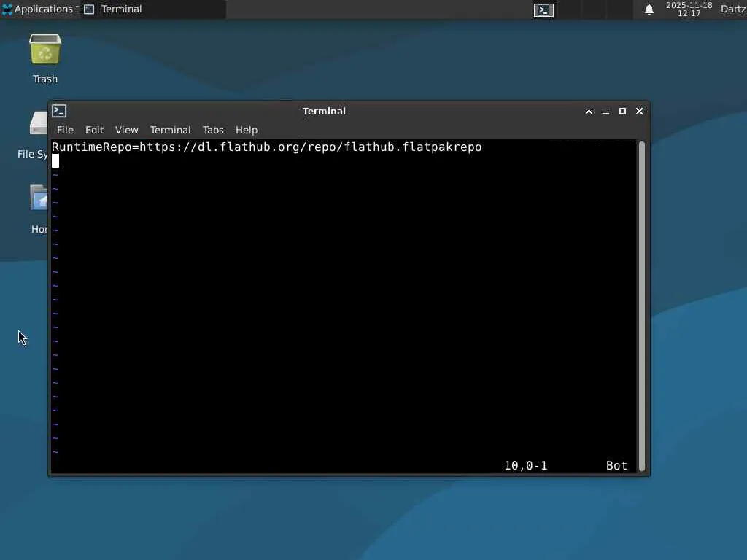This screenshot has height=560, width=747.
Task: Select the Home folder desktop icon
Action: [39, 209]
